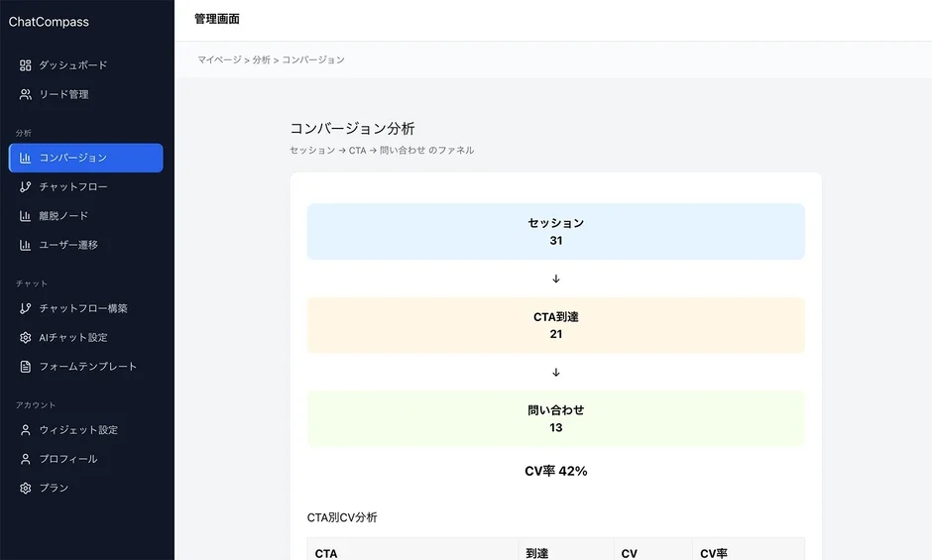Click the ChatCompass logo text

click(x=49, y=22)
